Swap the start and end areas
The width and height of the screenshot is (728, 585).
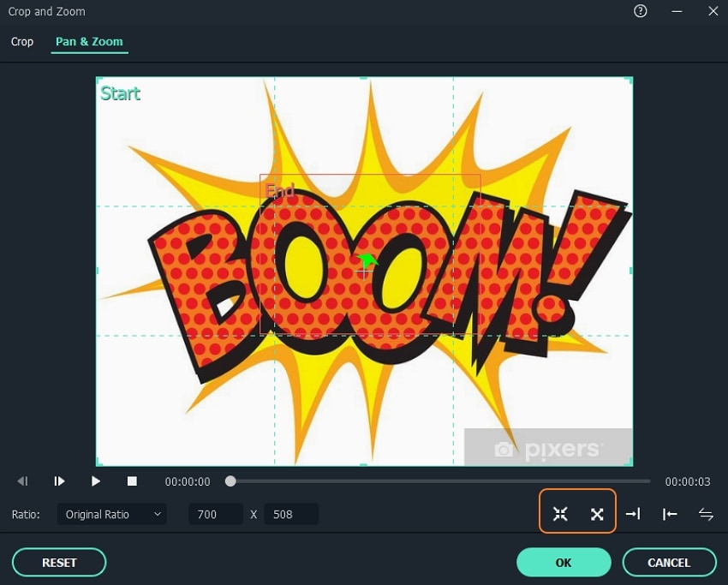coord(706,514)
